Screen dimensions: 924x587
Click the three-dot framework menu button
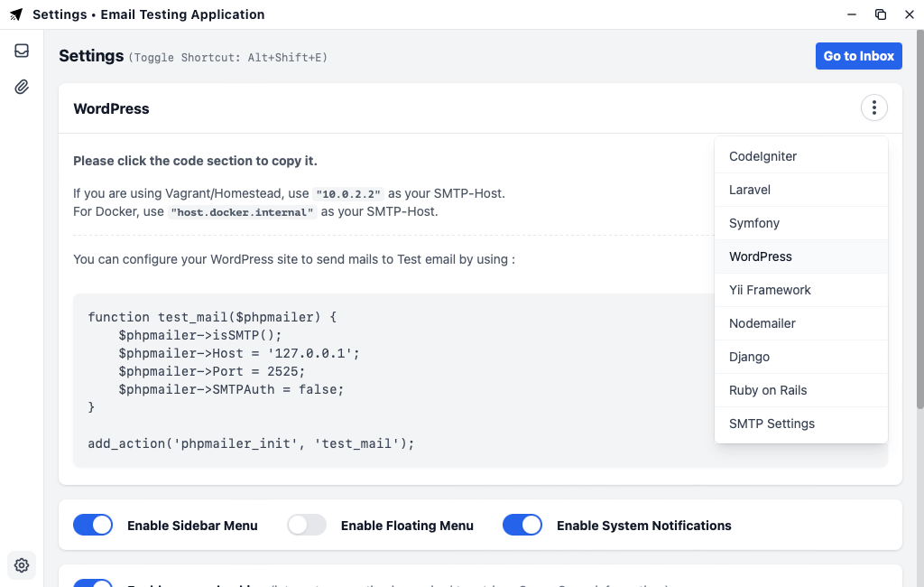click(873, 108)
